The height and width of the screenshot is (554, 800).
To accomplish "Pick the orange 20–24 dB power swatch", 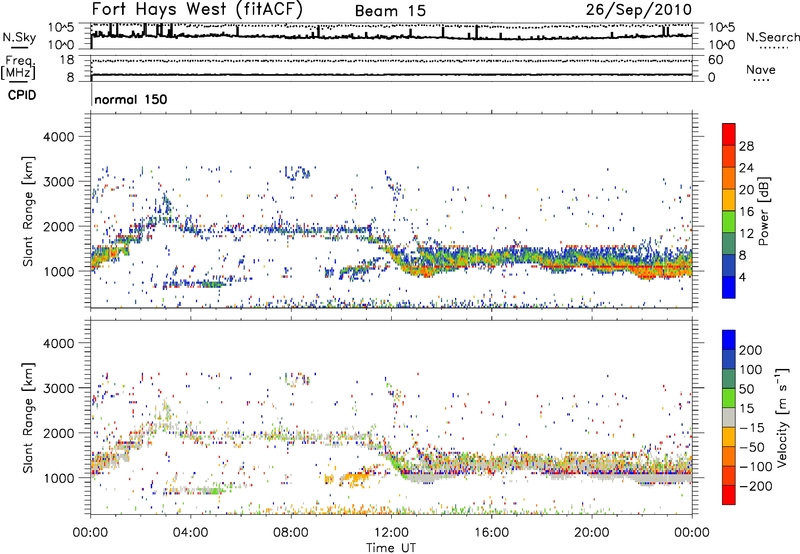I will pyautogui.click(x=729, y=179).
